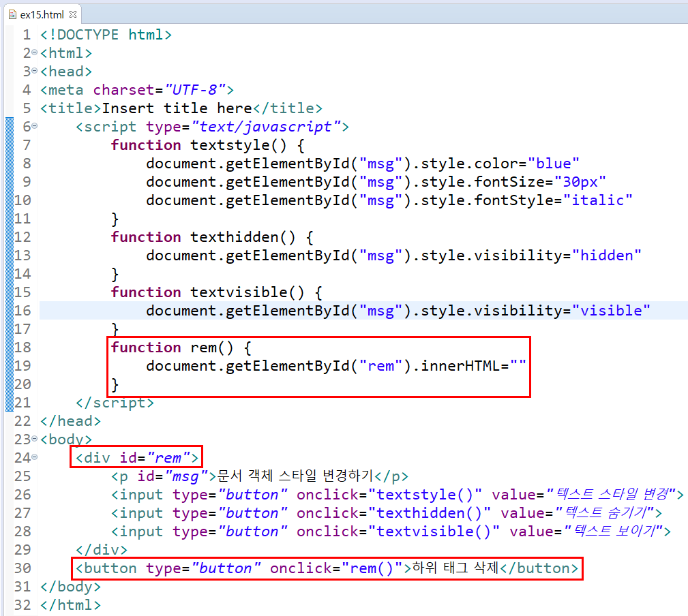Viewport: 688px width, 616px height.
Task: Click the "hidden" visibility value
Action: 606,256
